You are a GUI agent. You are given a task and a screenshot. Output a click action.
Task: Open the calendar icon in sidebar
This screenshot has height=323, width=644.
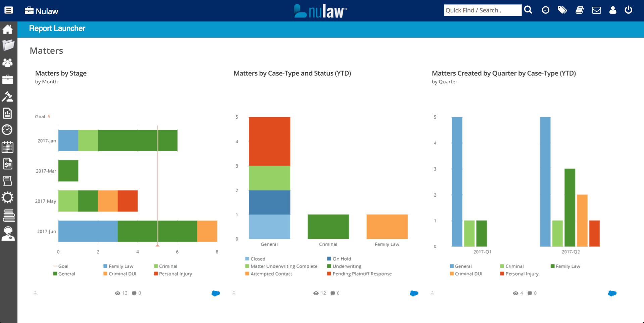point(8,147)
